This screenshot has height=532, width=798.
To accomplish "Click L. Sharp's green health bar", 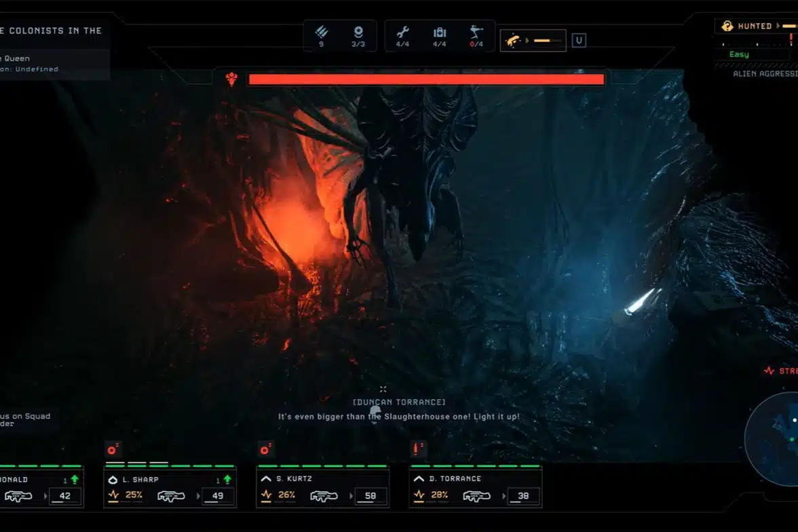I will (x=170, y=465).
